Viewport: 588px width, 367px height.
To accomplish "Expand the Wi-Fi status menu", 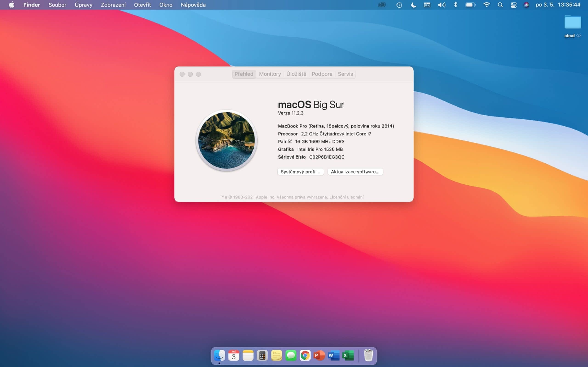I will 486,5.
